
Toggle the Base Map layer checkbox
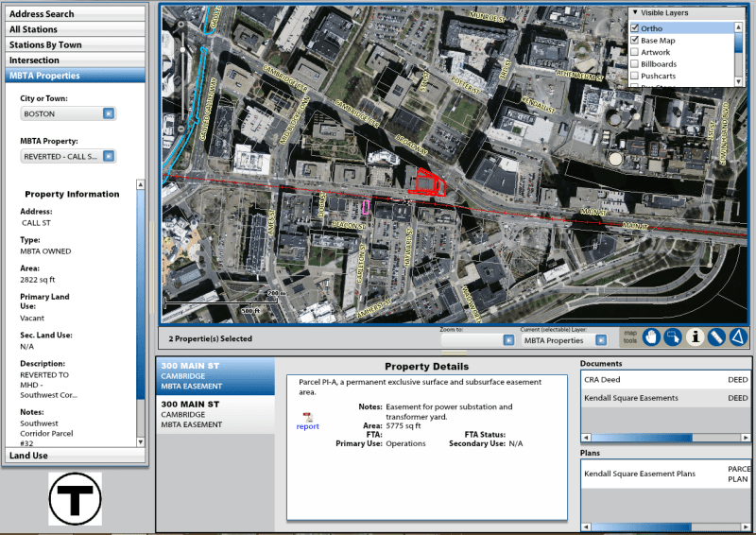pos(635,40)
